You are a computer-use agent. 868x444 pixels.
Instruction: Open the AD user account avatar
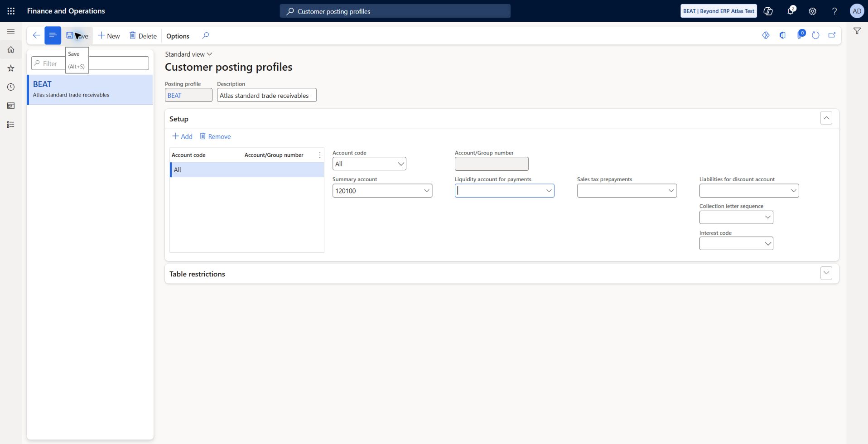coord(857,11)
